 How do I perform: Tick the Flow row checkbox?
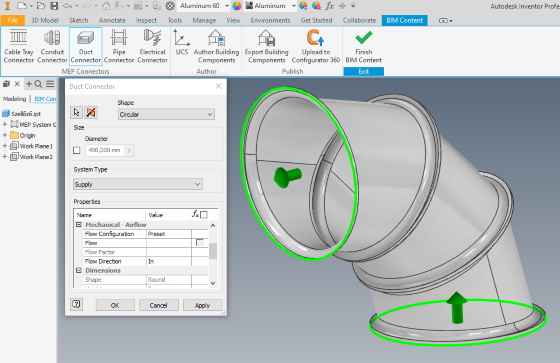click(200, 243)
